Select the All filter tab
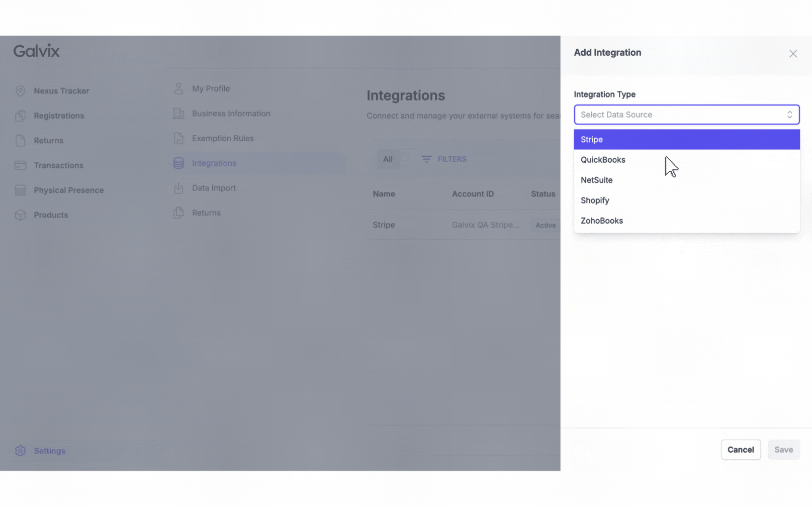 coord(388,159)
